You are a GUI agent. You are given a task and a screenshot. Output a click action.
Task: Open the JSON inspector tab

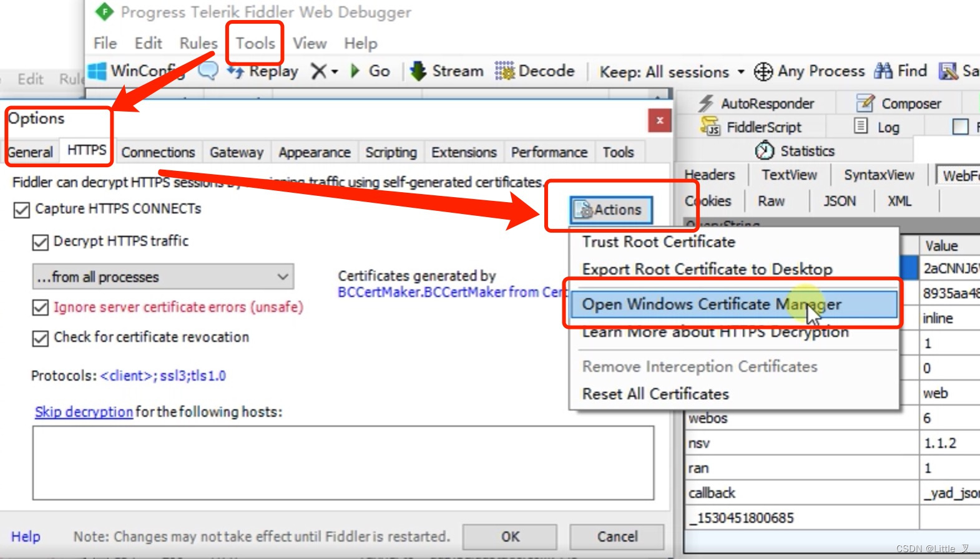tap(840, 201)
